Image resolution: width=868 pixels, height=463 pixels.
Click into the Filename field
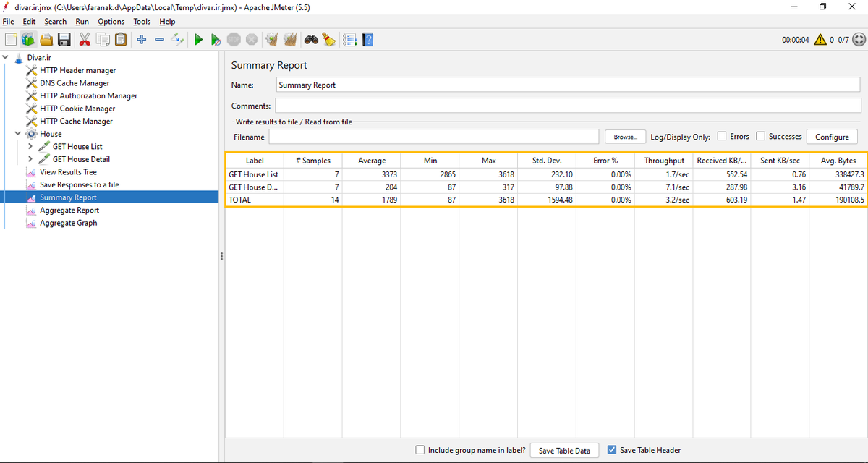[434, 137]
